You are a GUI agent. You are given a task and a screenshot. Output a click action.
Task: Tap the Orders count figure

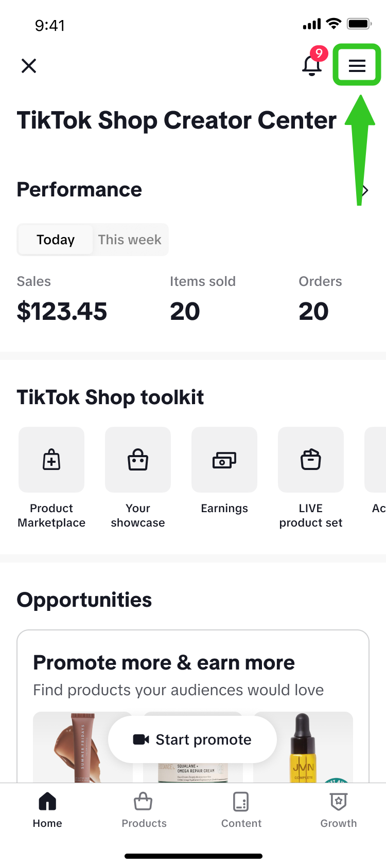click(x=313, y=311)
